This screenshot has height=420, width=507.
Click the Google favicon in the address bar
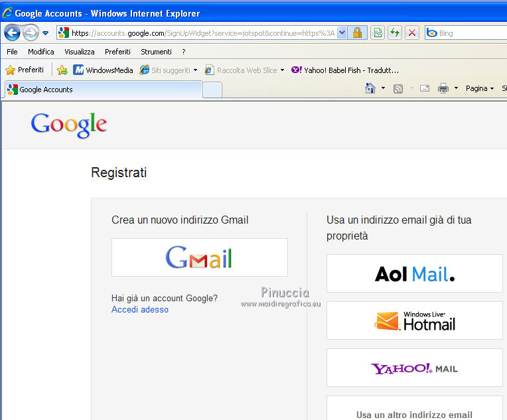coord(64,33)
